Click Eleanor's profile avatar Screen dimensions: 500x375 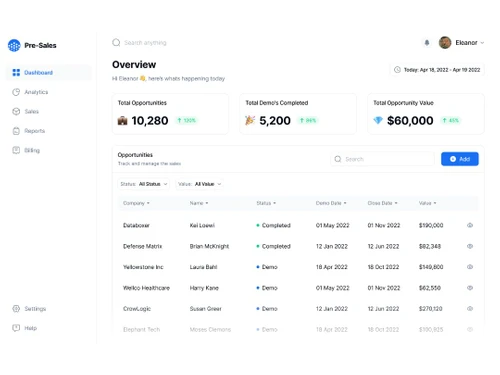click(445, 43)
